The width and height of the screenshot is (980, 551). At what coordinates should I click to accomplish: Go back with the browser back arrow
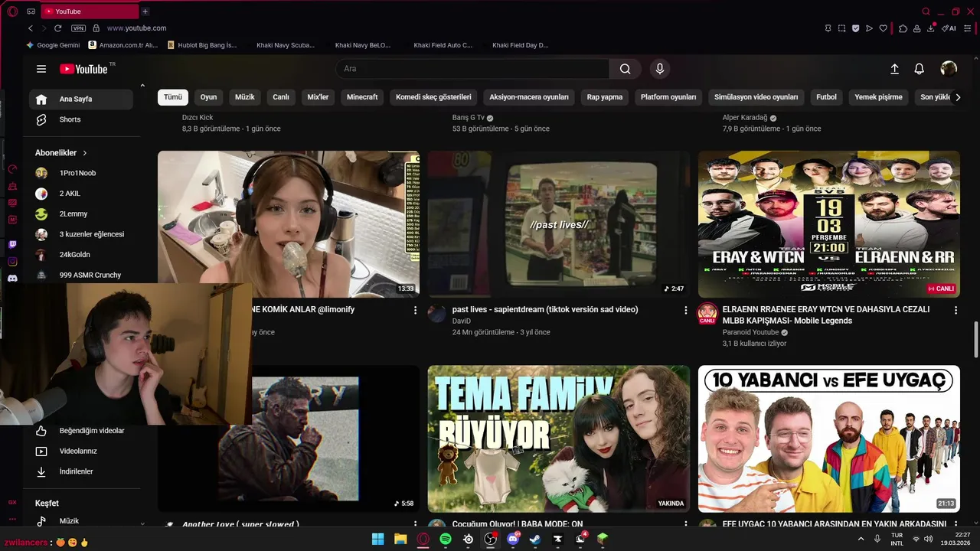[x=31, y=28]
